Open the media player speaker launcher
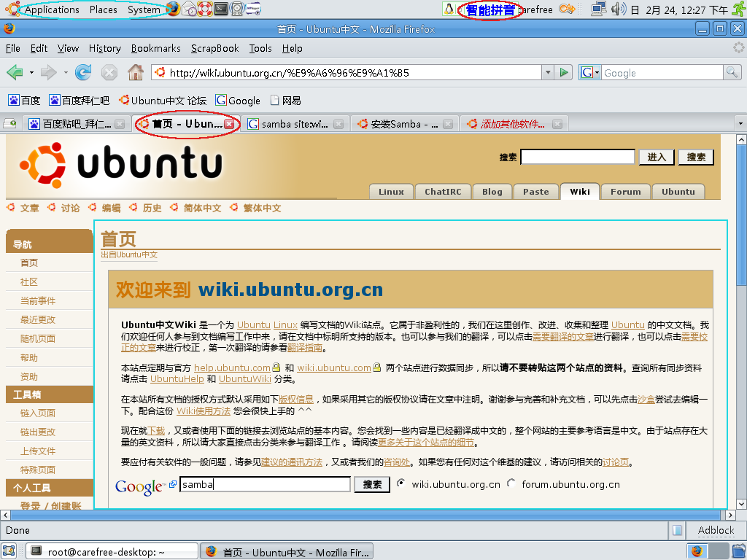The height and width of the screenshot is (560, 747). tap(237, 9)
